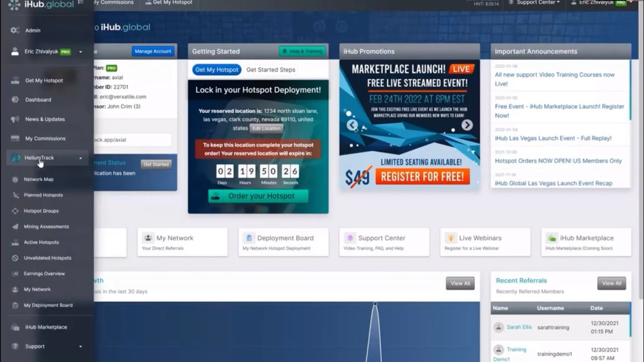The width and height of the screenshot is (644, 362).
Task: Click the Get Started button
Action: point(156,164)
